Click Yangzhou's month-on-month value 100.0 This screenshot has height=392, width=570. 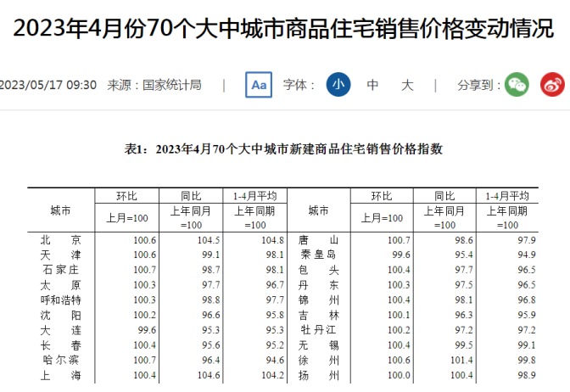click(399, 375)
